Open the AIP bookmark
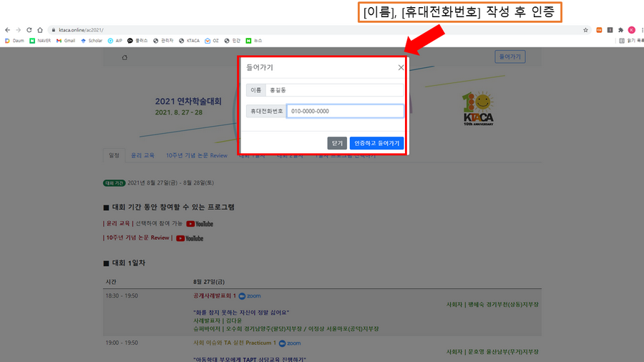Screen dimensions: 644x362 click(x=115, y=41)
